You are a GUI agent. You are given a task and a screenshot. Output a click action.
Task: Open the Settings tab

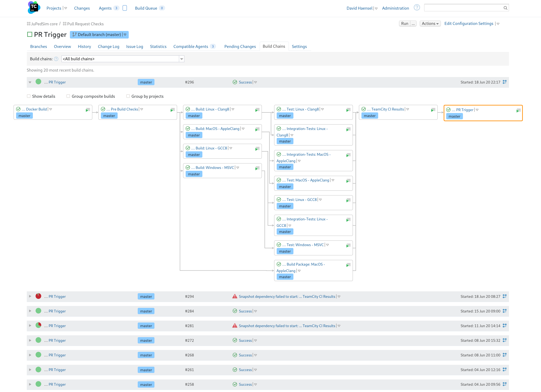pos(299,46)
